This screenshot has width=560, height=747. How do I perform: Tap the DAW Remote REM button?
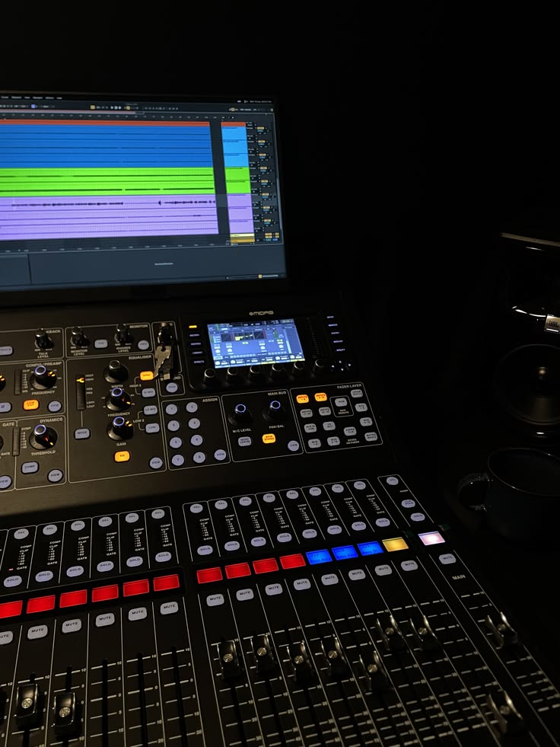pyautogui.click(x=342, y=402)
